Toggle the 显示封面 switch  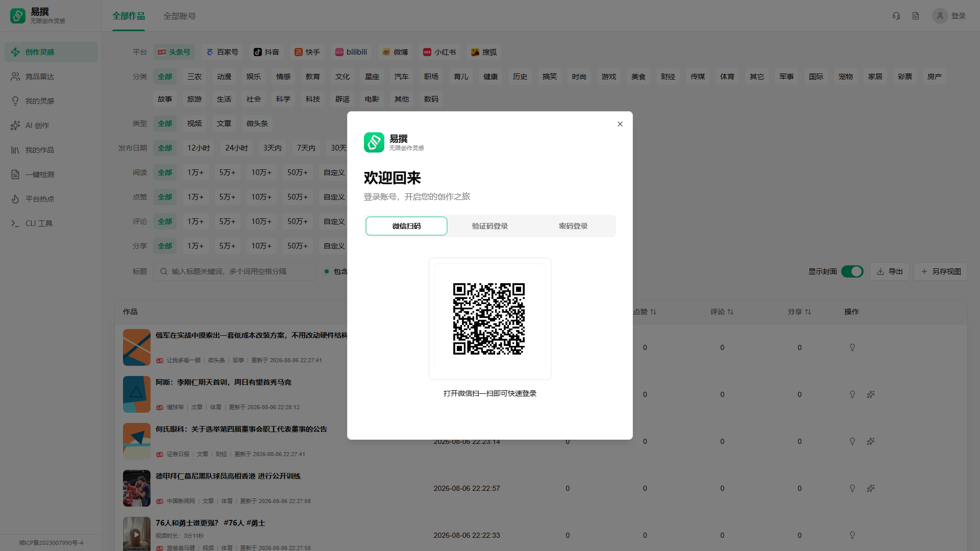[852, 271]
